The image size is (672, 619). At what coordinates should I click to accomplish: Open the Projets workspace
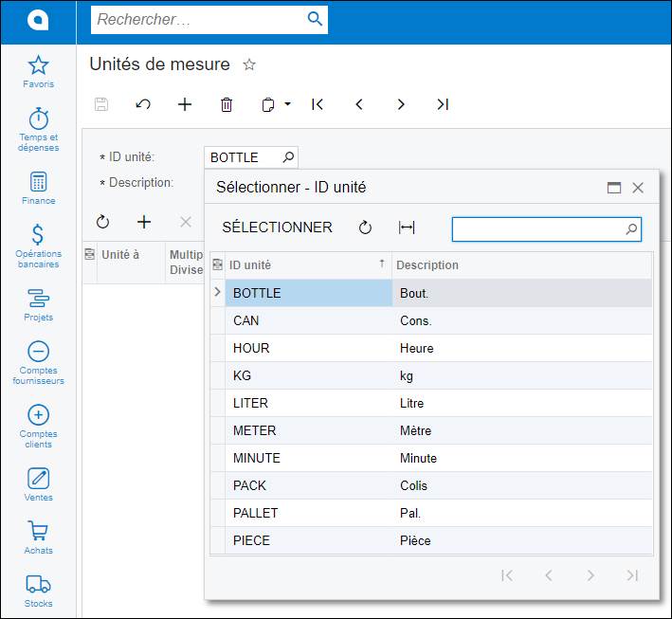click(x=38, y=305)
